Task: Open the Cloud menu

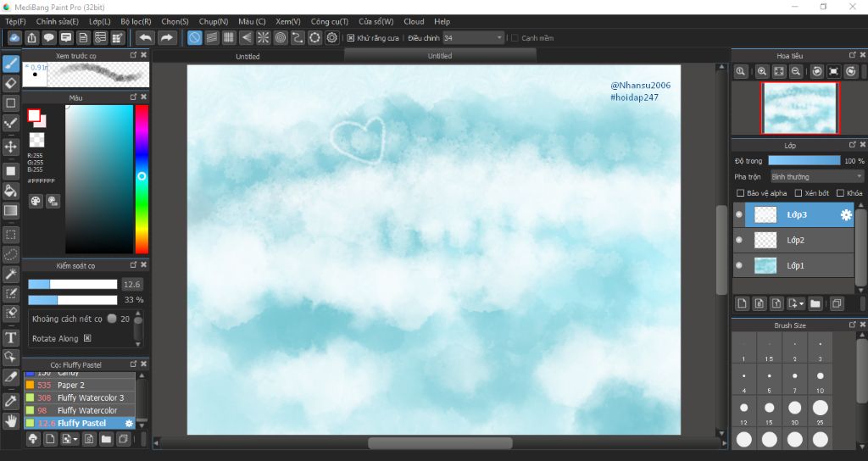Action: click(x=414, y=21)
